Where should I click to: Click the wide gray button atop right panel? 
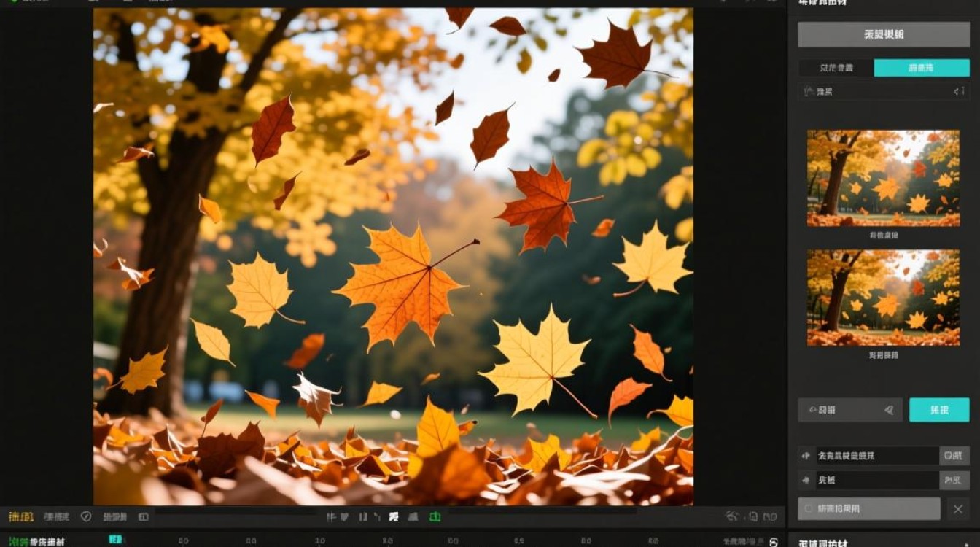tap(883, 34)
